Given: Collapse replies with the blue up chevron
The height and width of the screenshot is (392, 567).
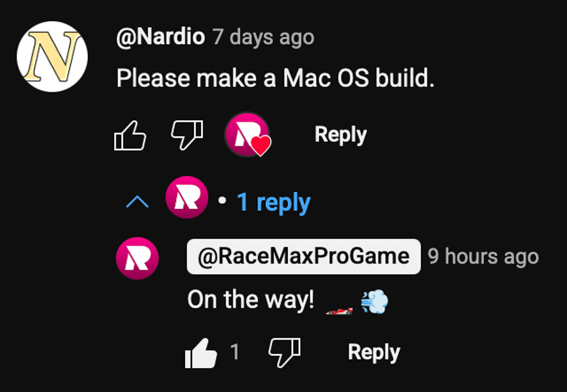Looking at the screenshot, I should click(x=137, y=202).
